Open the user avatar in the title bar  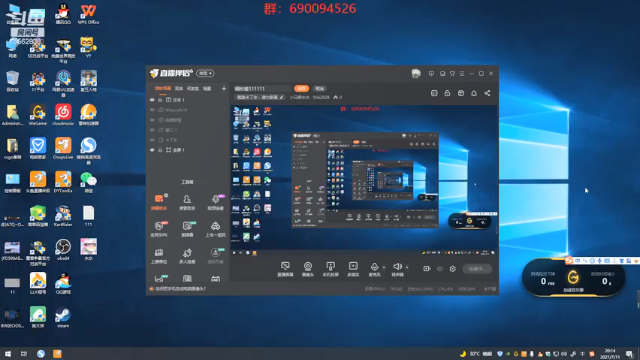416,73
